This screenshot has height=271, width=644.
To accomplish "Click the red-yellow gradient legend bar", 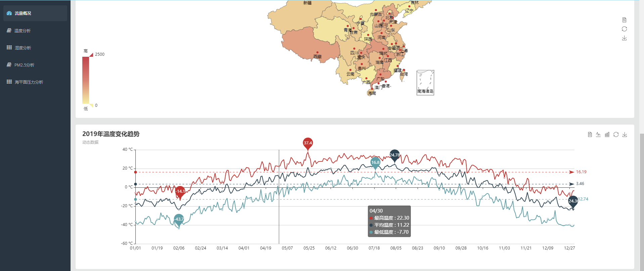I will 86,80.
